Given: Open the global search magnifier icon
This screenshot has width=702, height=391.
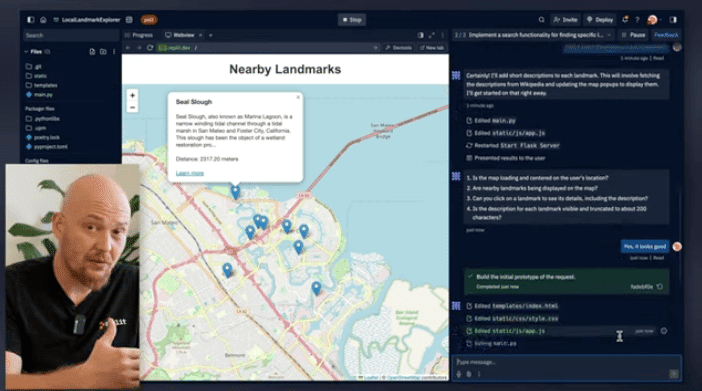Looking at the screenshot, I should tap(541, 20).
